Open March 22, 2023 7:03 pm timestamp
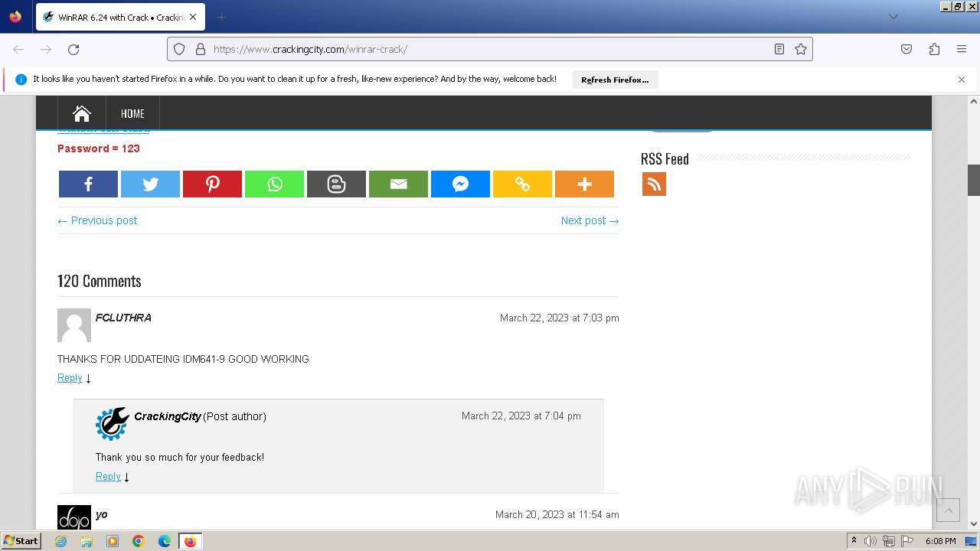 tap(560, 318)
